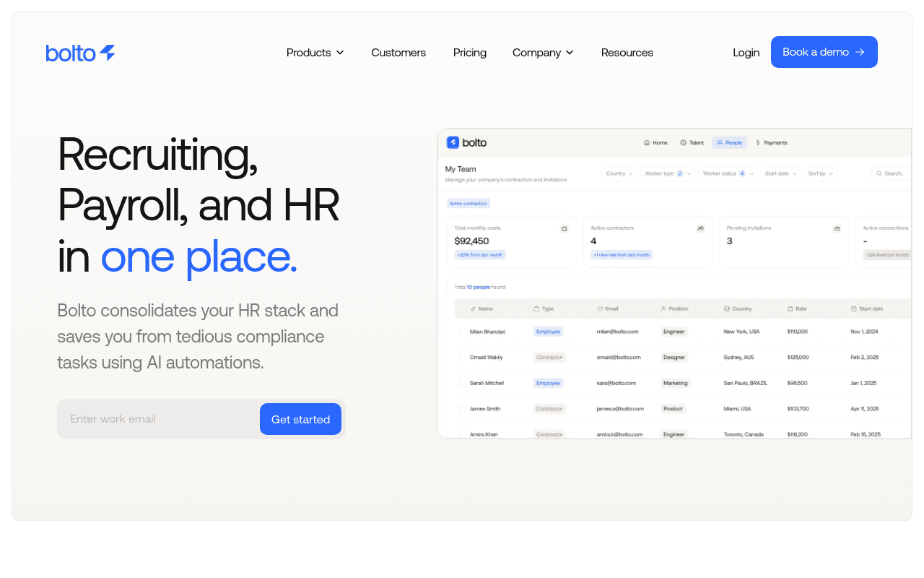Open the Home icon tab in dashboard

coord(648,143)
